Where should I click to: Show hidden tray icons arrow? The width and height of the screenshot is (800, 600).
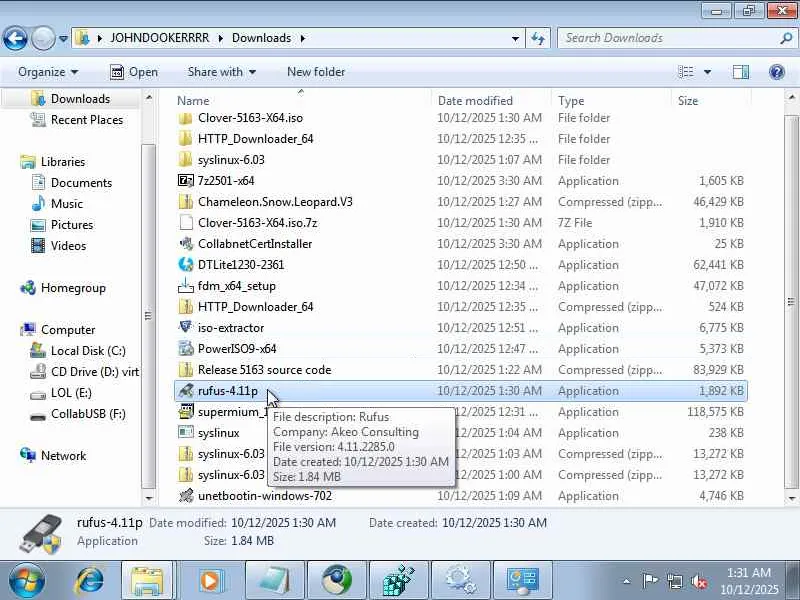pyautogui.click(x=627, y=581)
